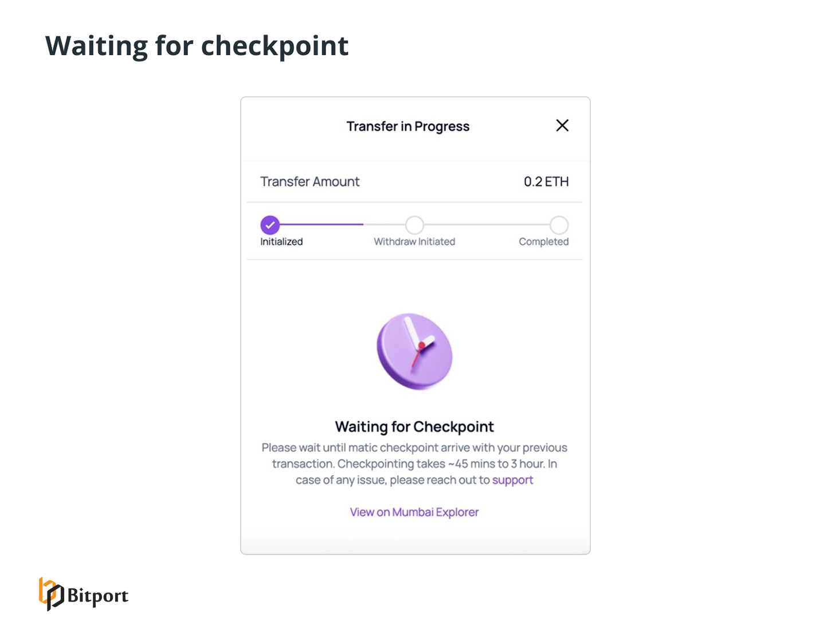Click the checkmark inside the Initialized marker
The height and width of the screenshot is (644, 831).
(269, 225)
